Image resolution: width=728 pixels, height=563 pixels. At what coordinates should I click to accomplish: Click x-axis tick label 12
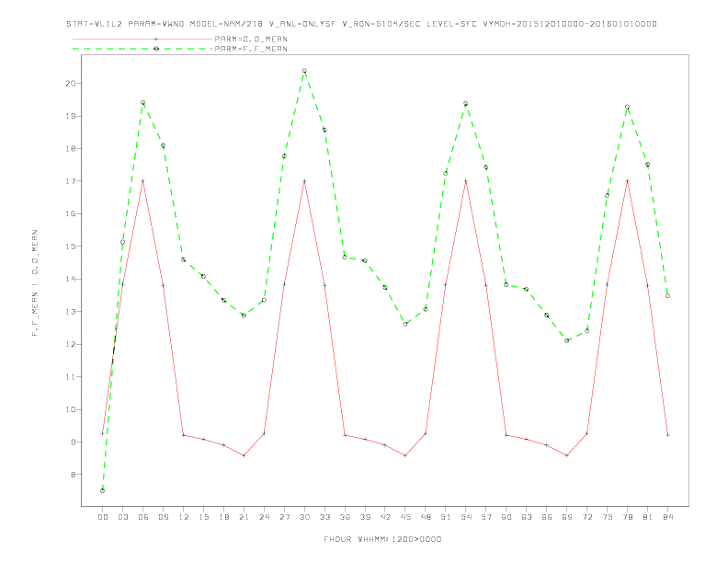pyautogui.click(x=184, y=517)
